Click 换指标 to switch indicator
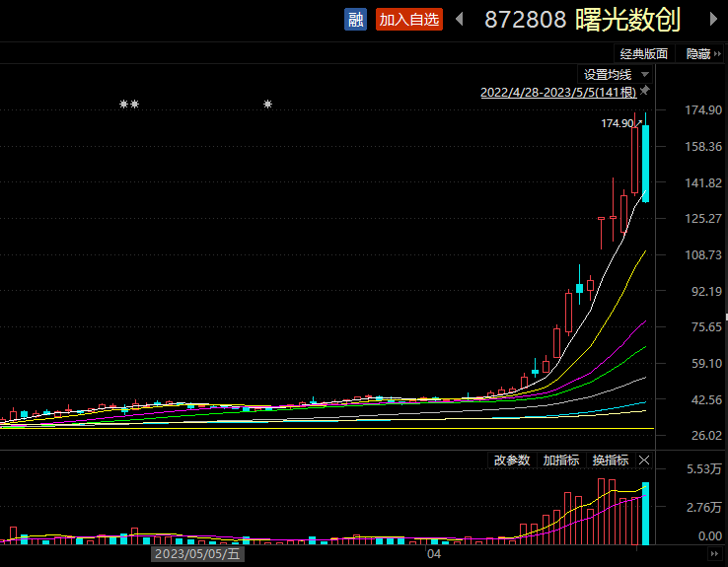The width and height of the screenshot is (728, 567). (610, 461)
